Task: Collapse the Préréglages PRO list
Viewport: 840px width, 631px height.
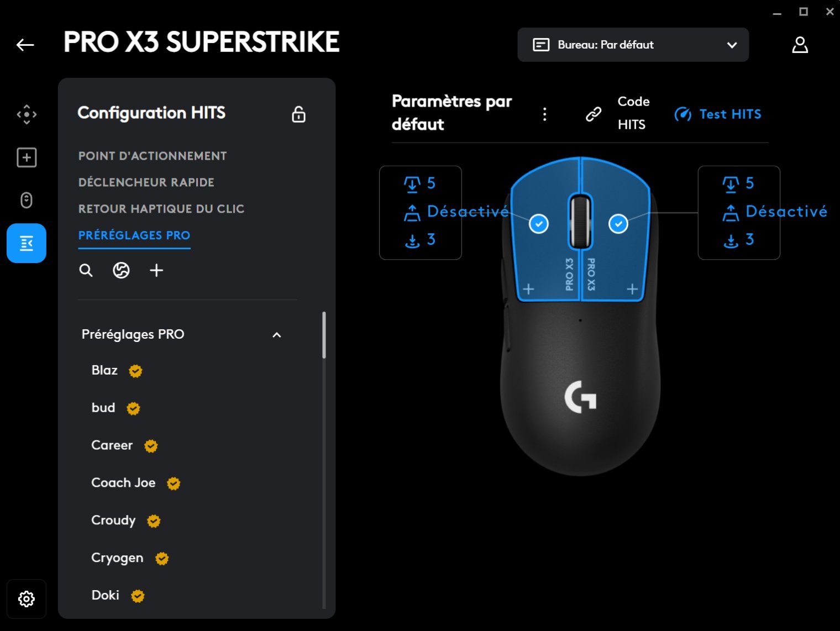Action: point(277,335)
